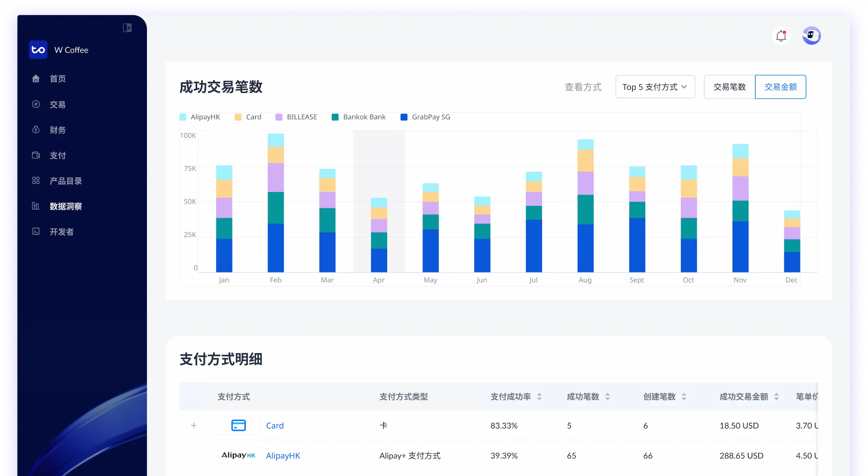Viewport: 868px width, 476px height.
Task: Click the W Coffee logo icon
Action: click(x=38, y=50)
